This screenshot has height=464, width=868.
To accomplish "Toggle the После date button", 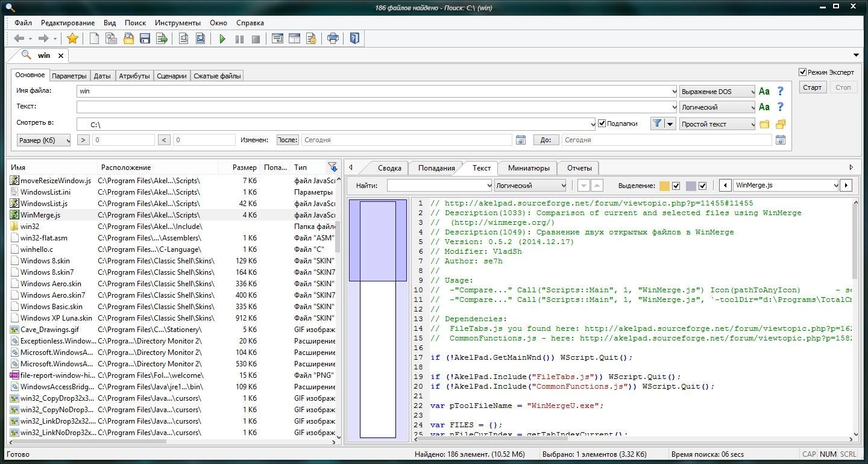I will point(288,140).
